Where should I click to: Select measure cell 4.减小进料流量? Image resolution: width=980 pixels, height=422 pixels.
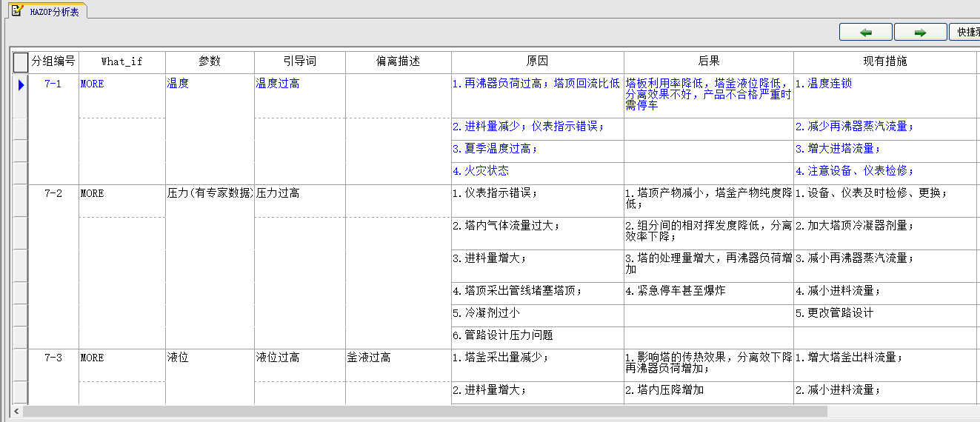click(885, 293)
